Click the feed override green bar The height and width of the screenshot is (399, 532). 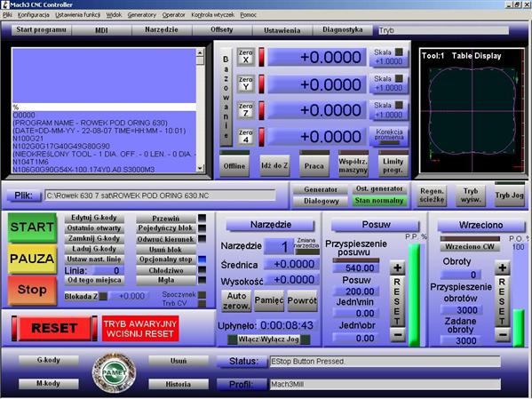(414, 295)
